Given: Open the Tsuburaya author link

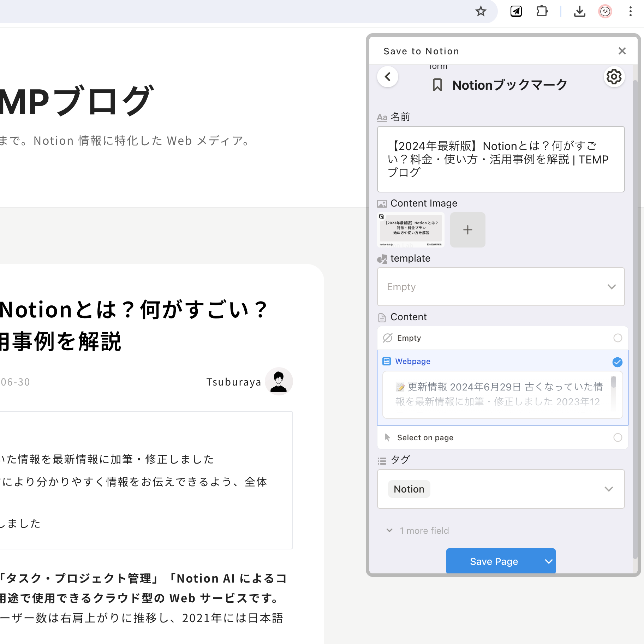Looking at the screenshot, I should pyautogui.click(x=234, y=382).
